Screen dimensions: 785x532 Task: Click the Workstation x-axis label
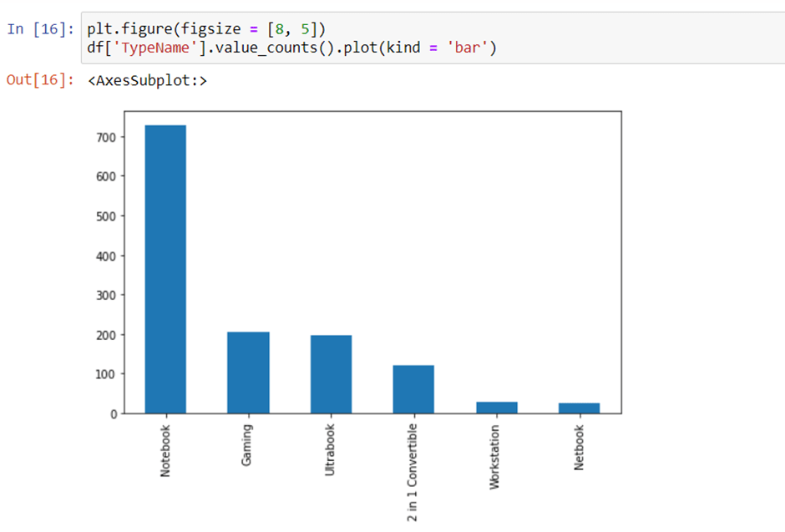pyautogui.click(x=494, y=457)
